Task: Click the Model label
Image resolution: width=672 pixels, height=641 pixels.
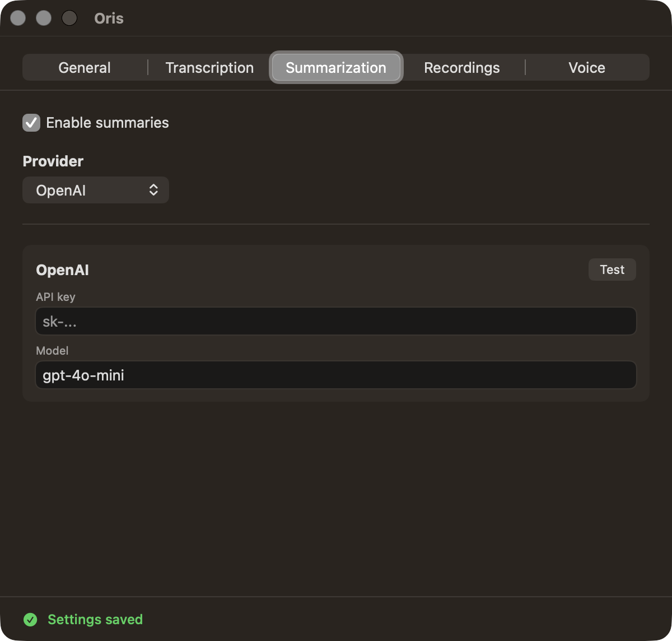Action: pyautogui.click(x=52, y=351)
